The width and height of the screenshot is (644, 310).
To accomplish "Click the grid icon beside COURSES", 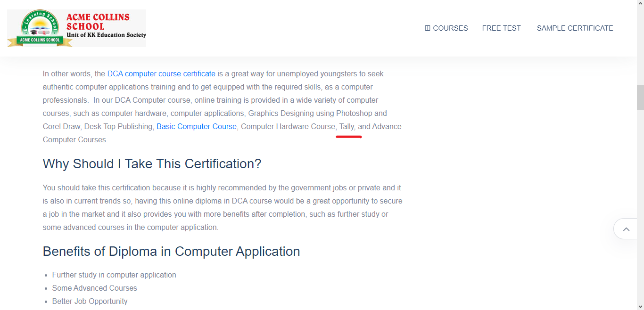I will [428, 28].
